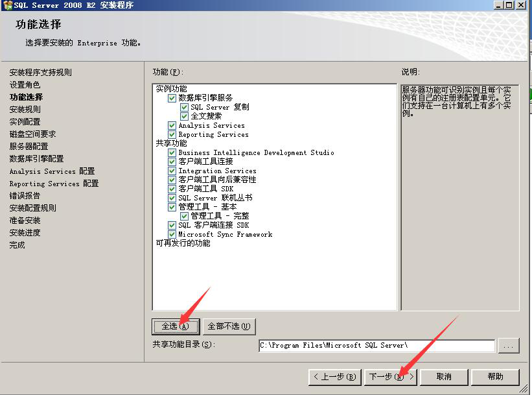Click 完成 step in sidebar
This screenshot has height=395, width=532.
tap(17, 245)
